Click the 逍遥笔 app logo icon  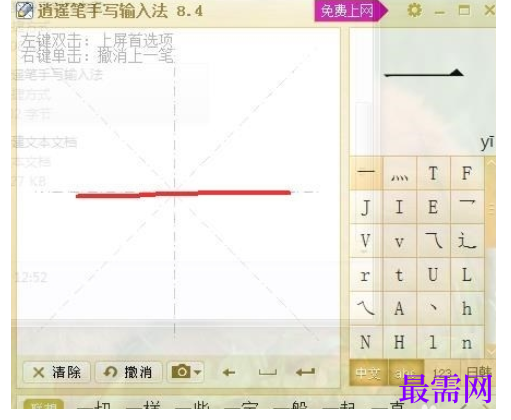(25, 10)
